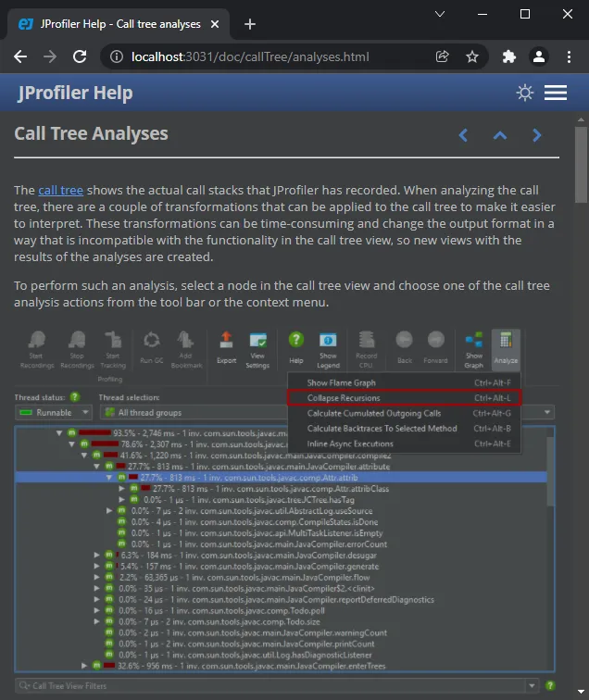Select the JavaCompiler.warningCount row

point(282,632)
